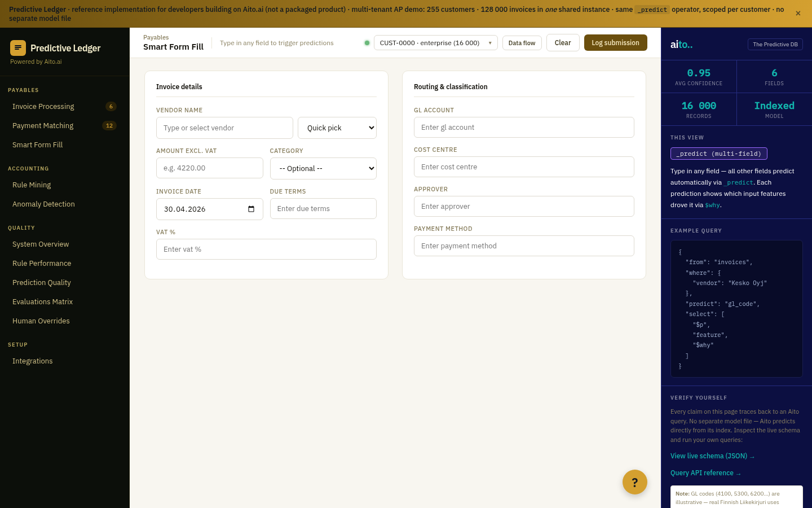Open System Overview
812x508 pixels.
click(65, 244)
